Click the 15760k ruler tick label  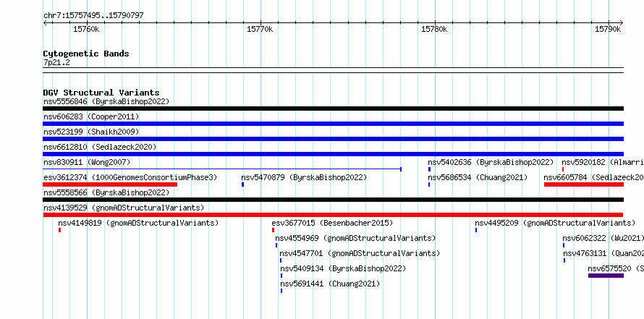click(x=86, y=29)
